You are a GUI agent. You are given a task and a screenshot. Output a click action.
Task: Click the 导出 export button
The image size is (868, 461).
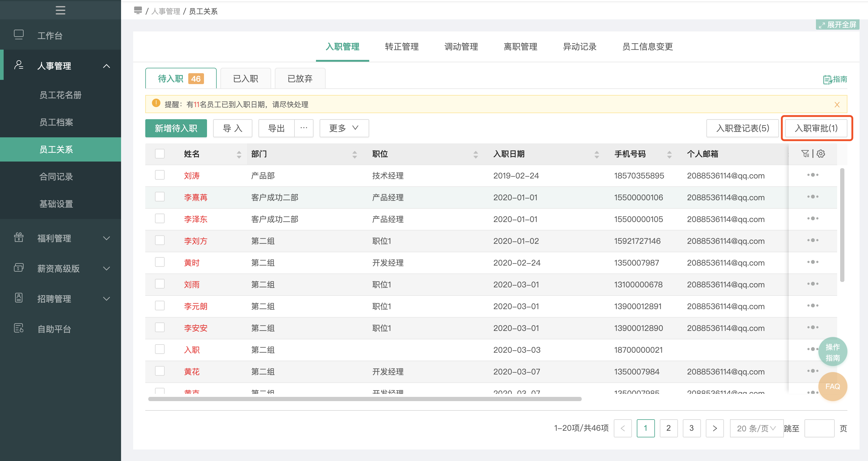276,128
